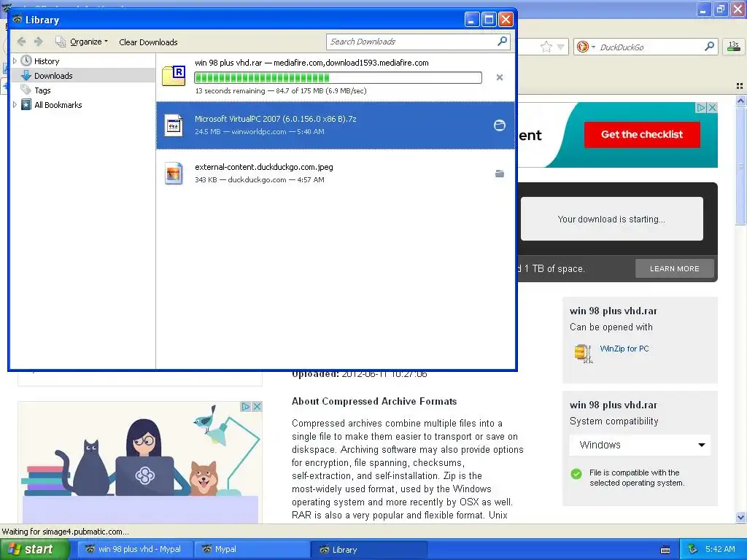The image size is (747, 560).
Task: Select Tags in the Library sidebar
Action: (x=42, y=90)
